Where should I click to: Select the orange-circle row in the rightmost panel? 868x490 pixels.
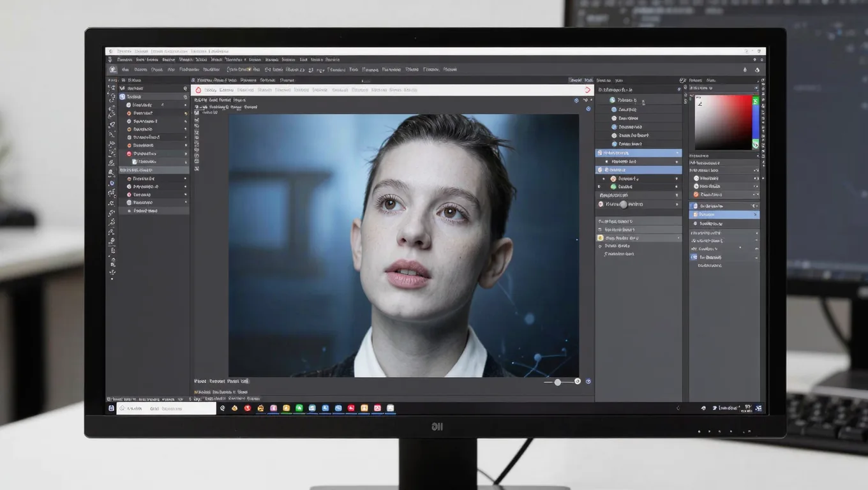(724, 195)
